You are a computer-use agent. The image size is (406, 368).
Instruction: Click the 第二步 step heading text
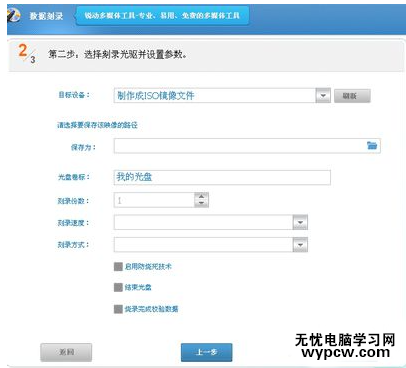pyautogui.click(x=117, y=54)
